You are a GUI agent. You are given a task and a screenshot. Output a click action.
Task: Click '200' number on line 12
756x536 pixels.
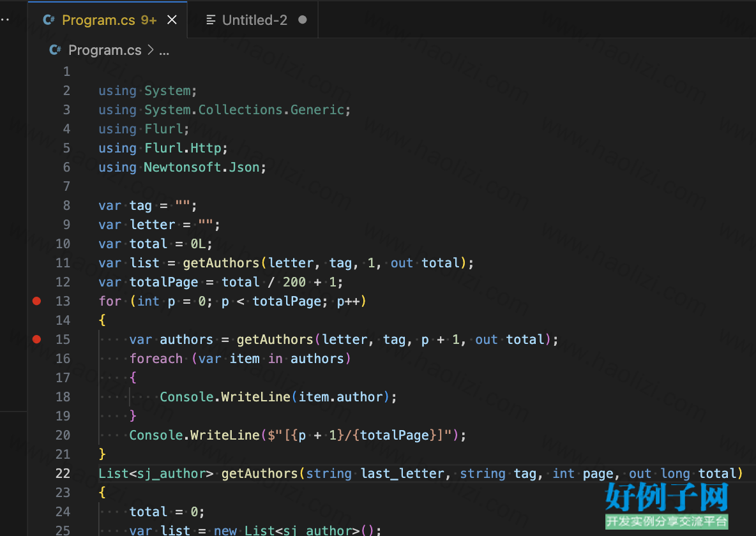(x=294, y=282)
